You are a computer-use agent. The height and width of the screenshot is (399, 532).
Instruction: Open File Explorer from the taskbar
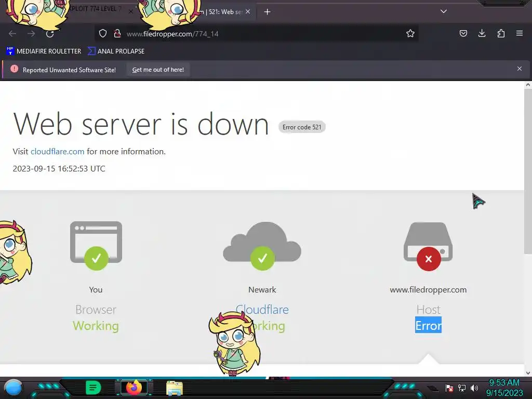point(175,388)
